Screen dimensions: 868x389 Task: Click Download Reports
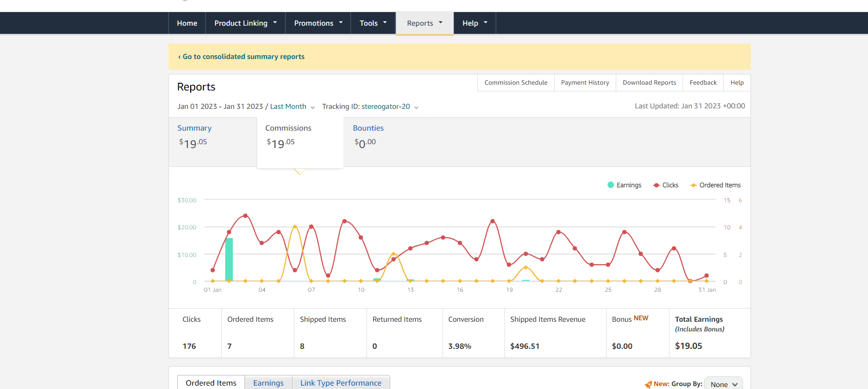(x=649, y=83)
